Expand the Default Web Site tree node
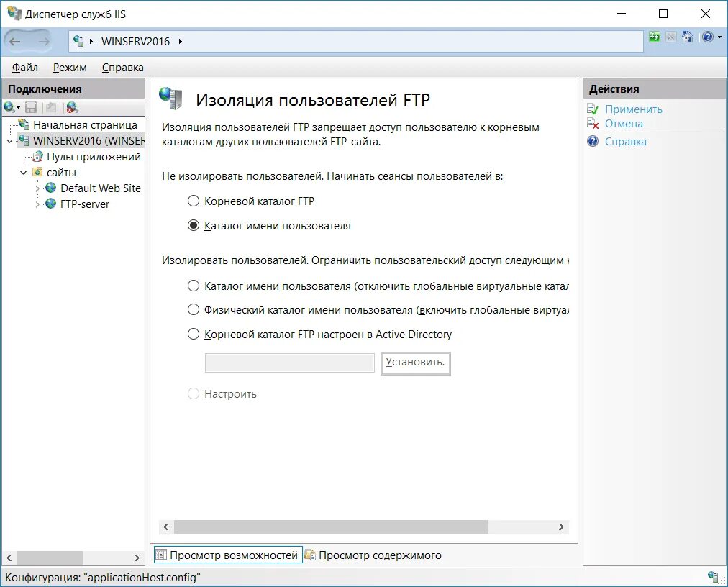Screen dimensions: 728x587 tap(38, 188)
